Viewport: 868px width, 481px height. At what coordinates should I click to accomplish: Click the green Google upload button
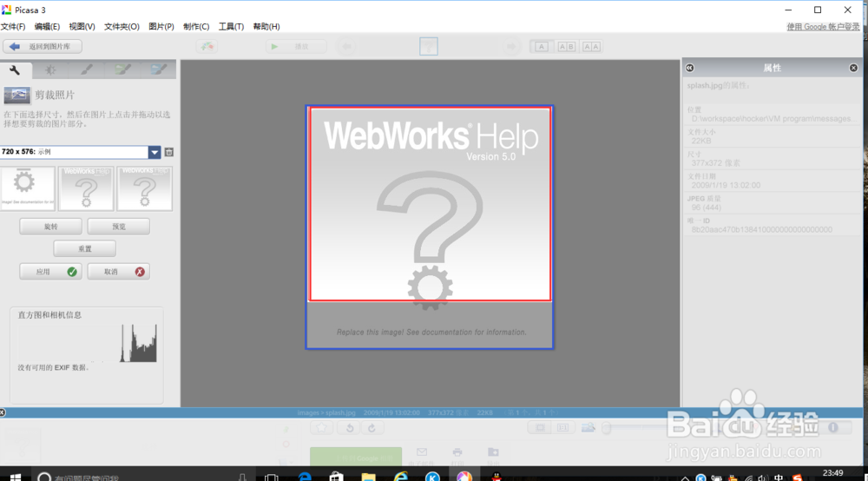click(x=356, y=457)
